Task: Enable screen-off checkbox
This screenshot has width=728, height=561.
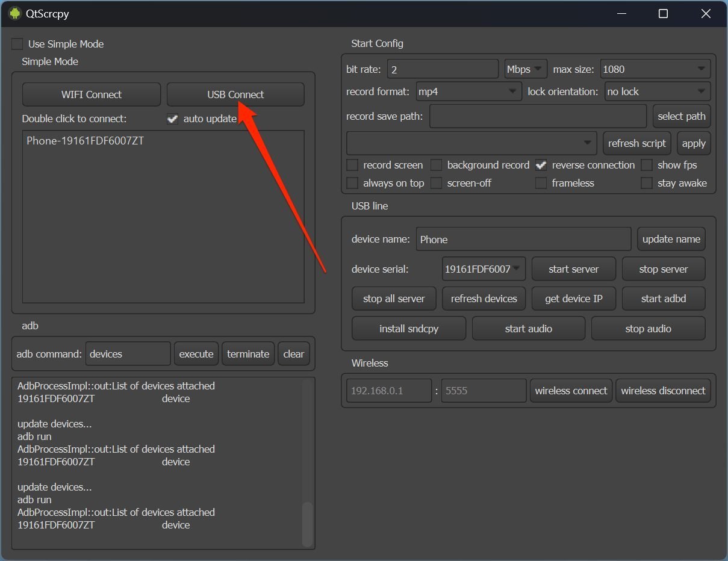Action: click(x=437, y=183)
